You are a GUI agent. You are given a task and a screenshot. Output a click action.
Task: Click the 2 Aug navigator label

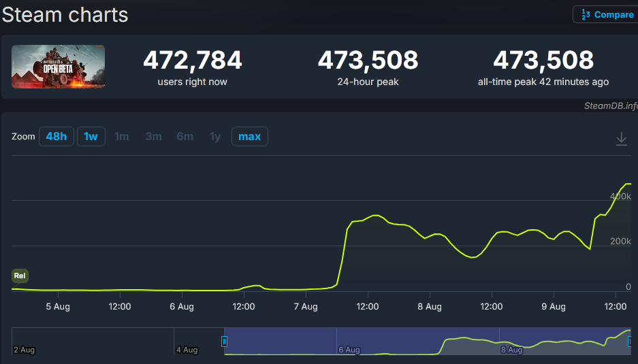[x=25, y=350]
